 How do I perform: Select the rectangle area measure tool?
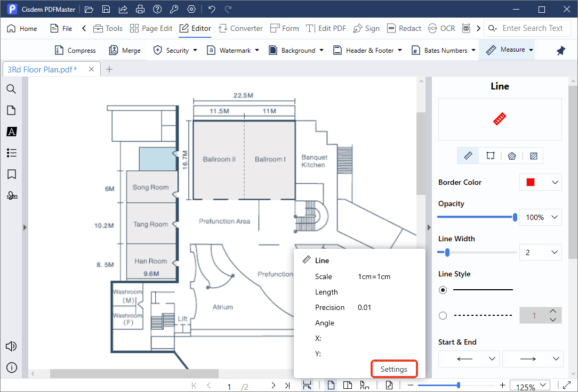click(533, 156)
